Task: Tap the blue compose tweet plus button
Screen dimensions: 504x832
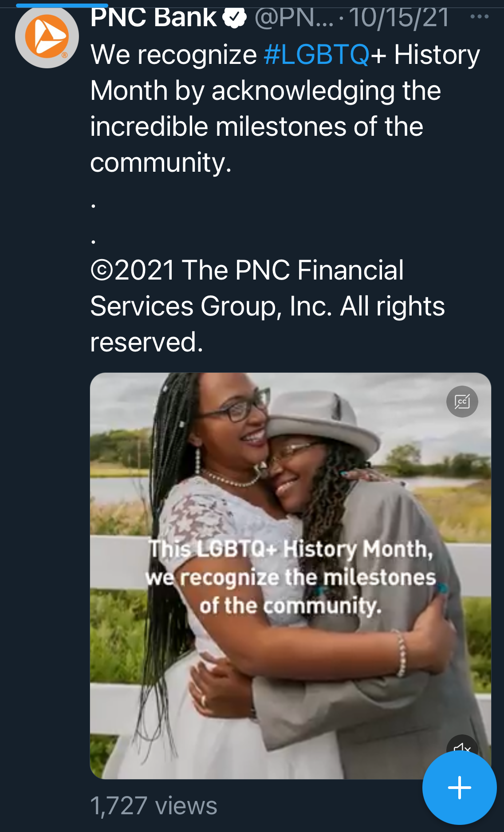Action: (x=459, y=788)
